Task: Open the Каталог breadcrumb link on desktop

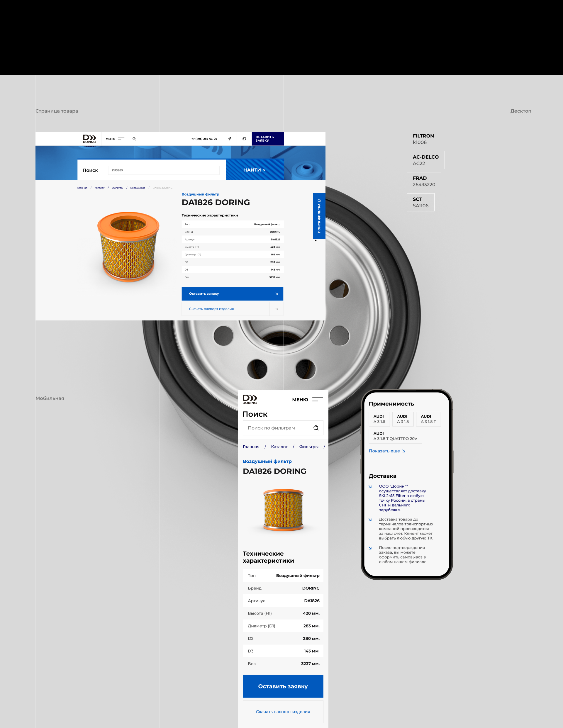Action: tap(99, 188)
